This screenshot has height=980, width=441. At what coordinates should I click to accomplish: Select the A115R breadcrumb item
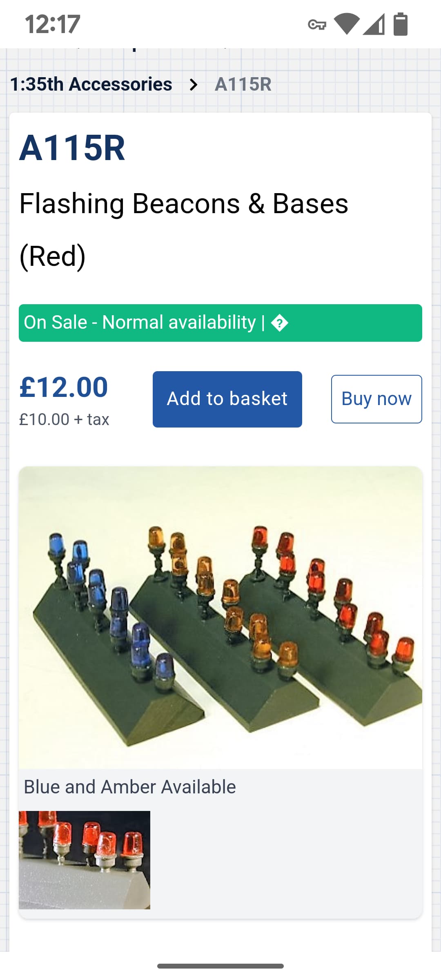[243, 85]
